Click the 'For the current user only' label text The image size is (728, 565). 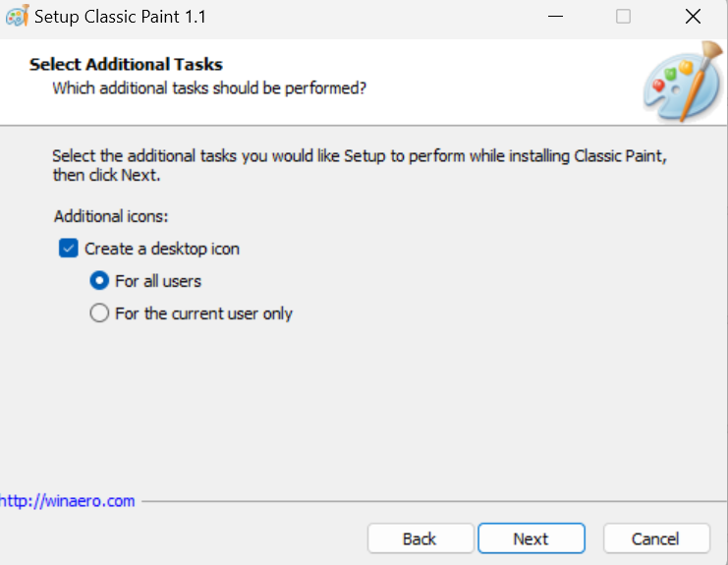(x=203, y=313)
